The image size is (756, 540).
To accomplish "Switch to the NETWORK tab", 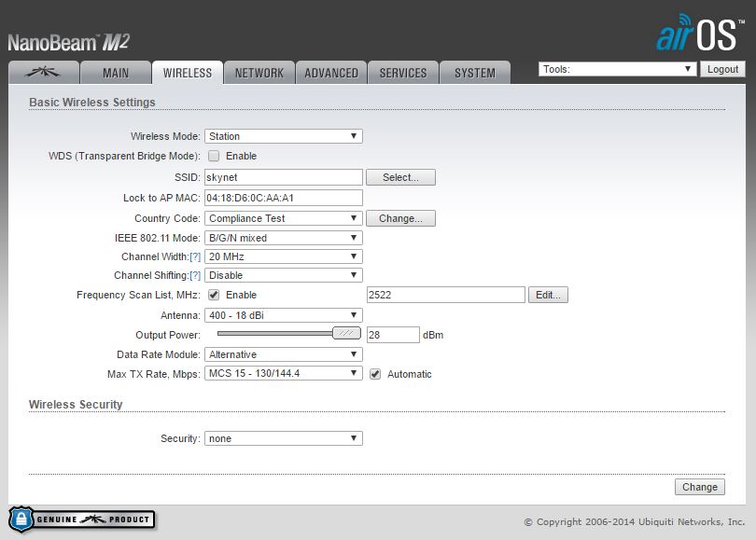I will tap(259, 73).
